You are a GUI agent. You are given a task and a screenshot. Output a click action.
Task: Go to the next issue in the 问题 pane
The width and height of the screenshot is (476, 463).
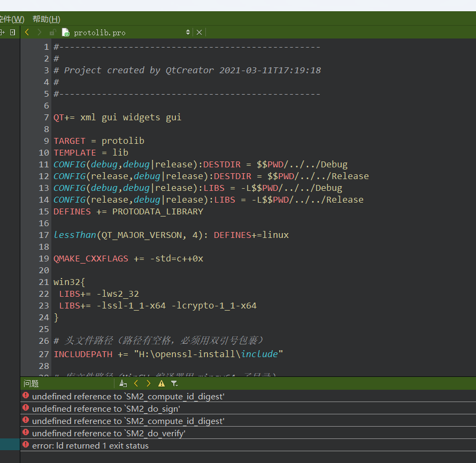[x=149, y=383]
